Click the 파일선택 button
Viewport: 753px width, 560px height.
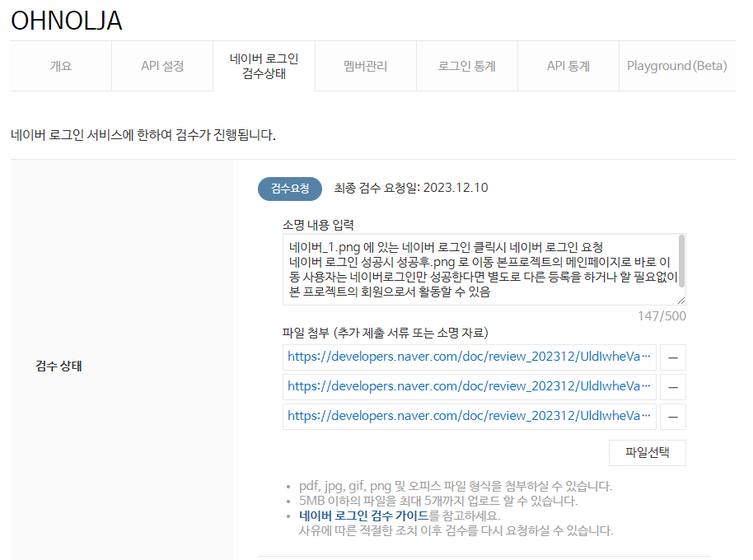pyautogui.click(x=648, y=452)
